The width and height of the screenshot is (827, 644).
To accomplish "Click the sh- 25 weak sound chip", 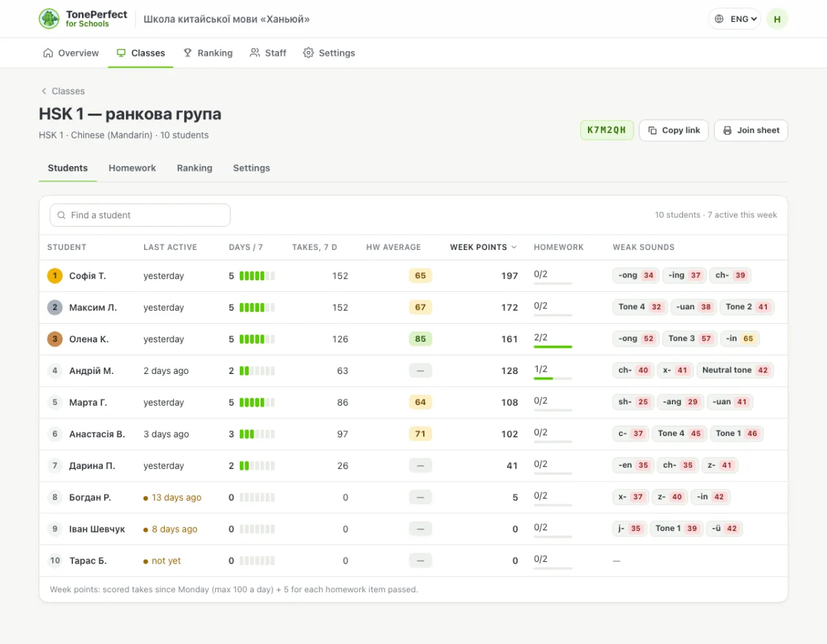I will [633, 402].
